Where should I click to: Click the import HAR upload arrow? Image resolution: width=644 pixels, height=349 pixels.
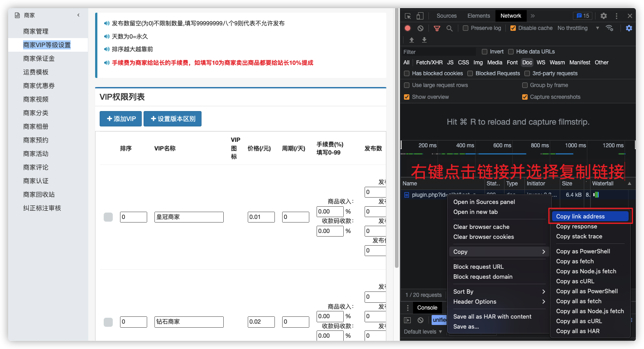[412, 40]
